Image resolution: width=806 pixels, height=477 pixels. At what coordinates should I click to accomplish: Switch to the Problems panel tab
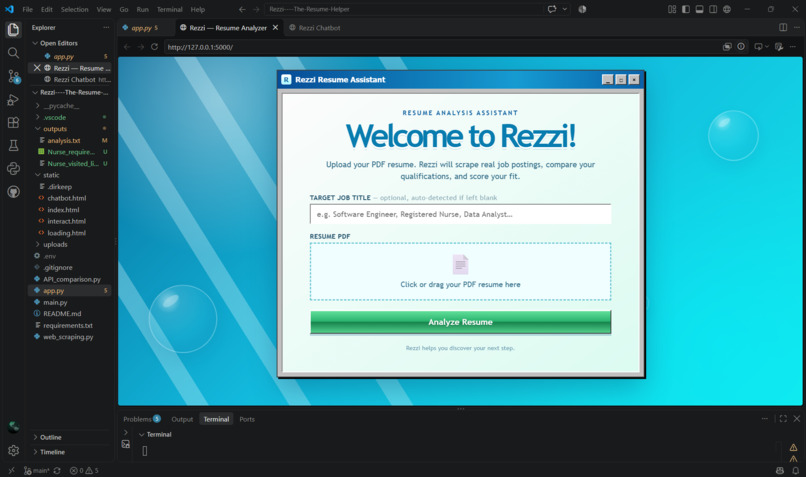click(142, 419)
